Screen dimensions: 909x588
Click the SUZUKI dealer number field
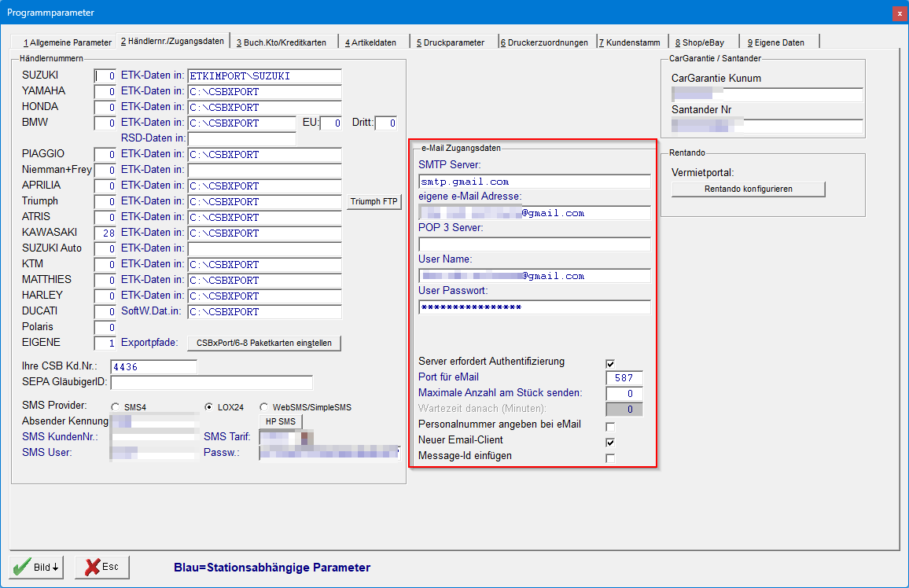105,76
